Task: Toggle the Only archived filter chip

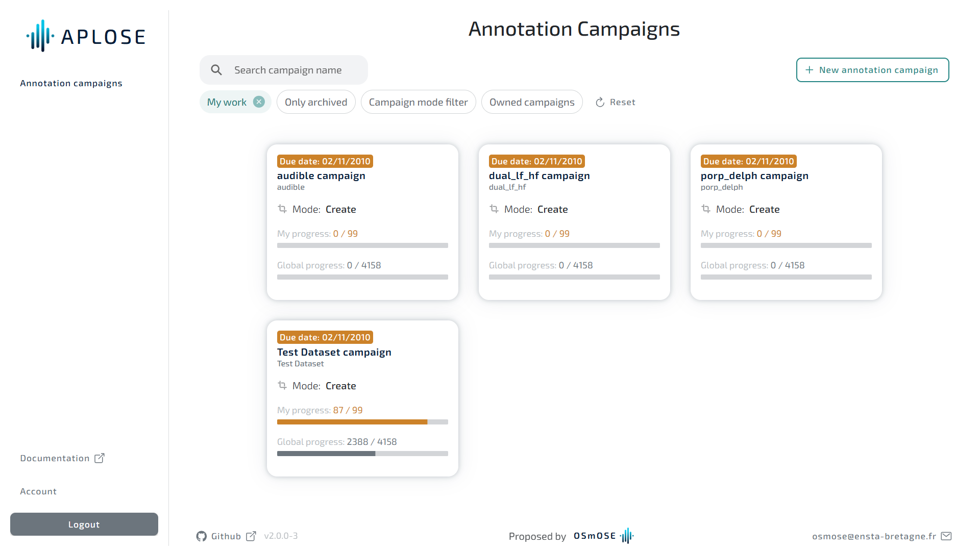Action: (x=316, y=102)
